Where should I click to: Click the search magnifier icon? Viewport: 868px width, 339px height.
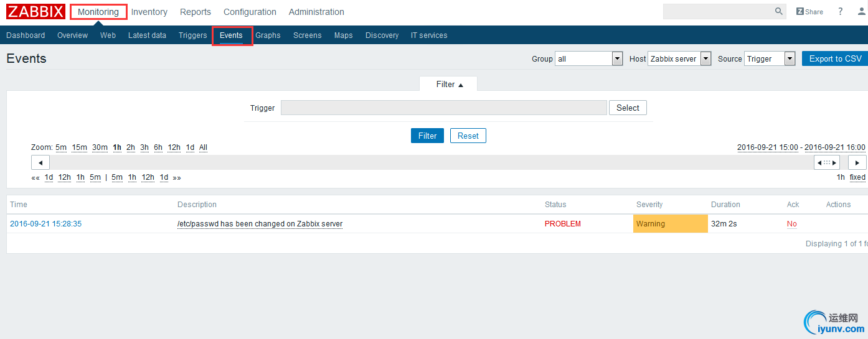pyautogui.click(x=779, y=11)
